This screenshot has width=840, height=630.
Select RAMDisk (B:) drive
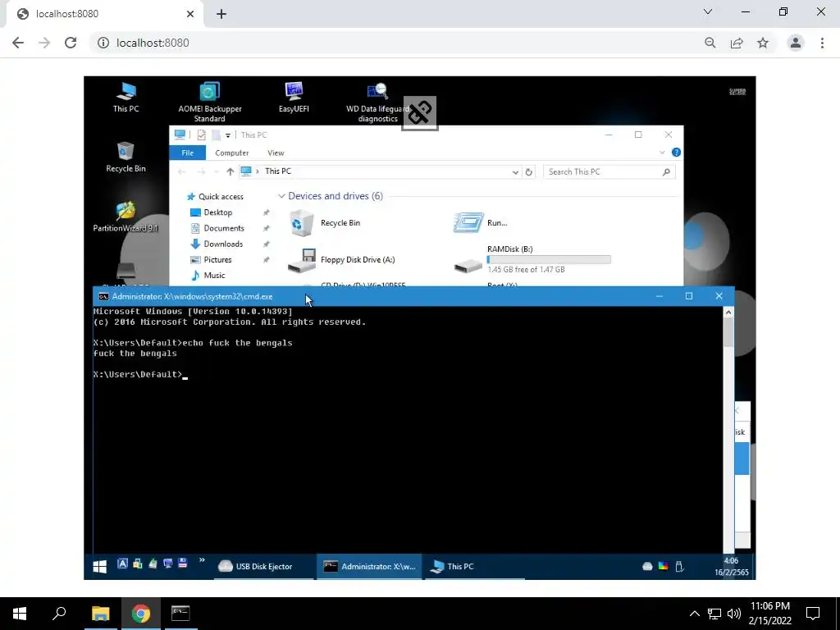(532, 259)
